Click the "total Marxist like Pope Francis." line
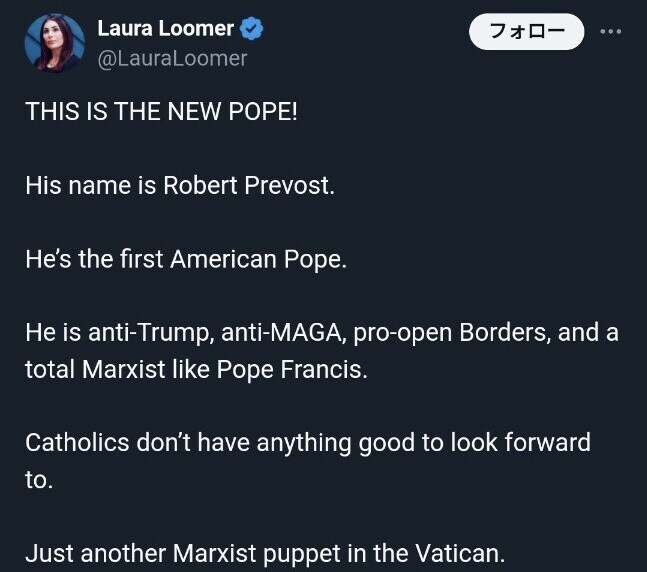This screenshot has height=572, width=647. 197,369
